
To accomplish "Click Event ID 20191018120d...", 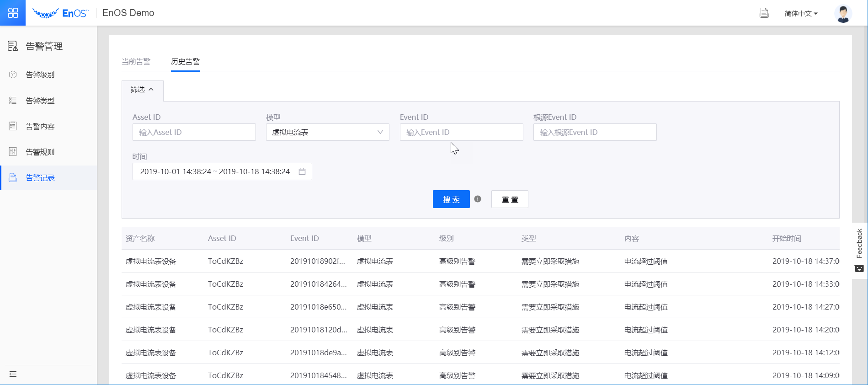I will tap(319, 330).
